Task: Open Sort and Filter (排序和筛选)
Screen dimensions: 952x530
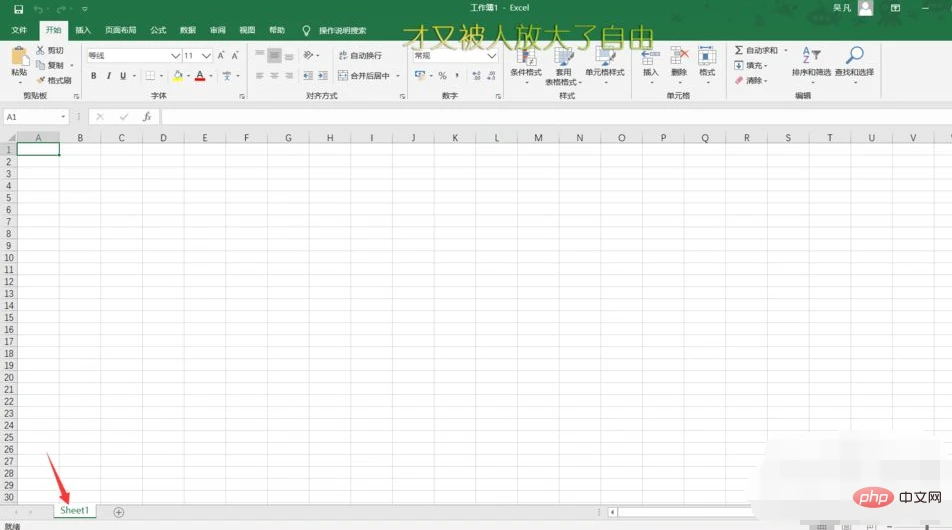Action: tap(811, 60)
